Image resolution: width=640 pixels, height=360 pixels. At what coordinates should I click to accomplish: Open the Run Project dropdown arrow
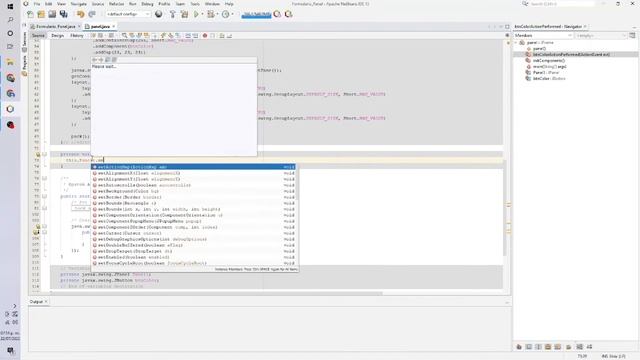pos(202,14)
